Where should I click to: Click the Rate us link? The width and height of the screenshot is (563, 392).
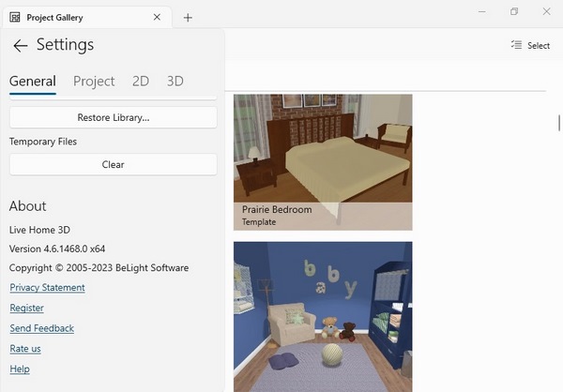point(25,349)
